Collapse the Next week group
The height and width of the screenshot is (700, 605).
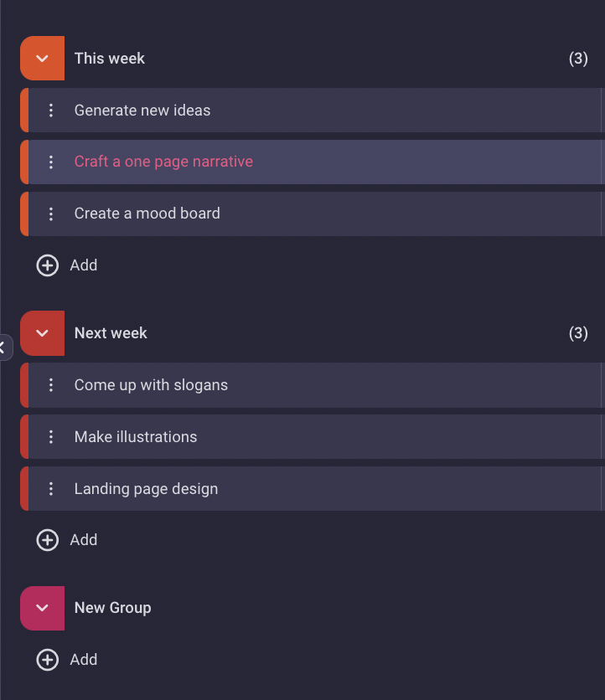(x=43, y=333)
